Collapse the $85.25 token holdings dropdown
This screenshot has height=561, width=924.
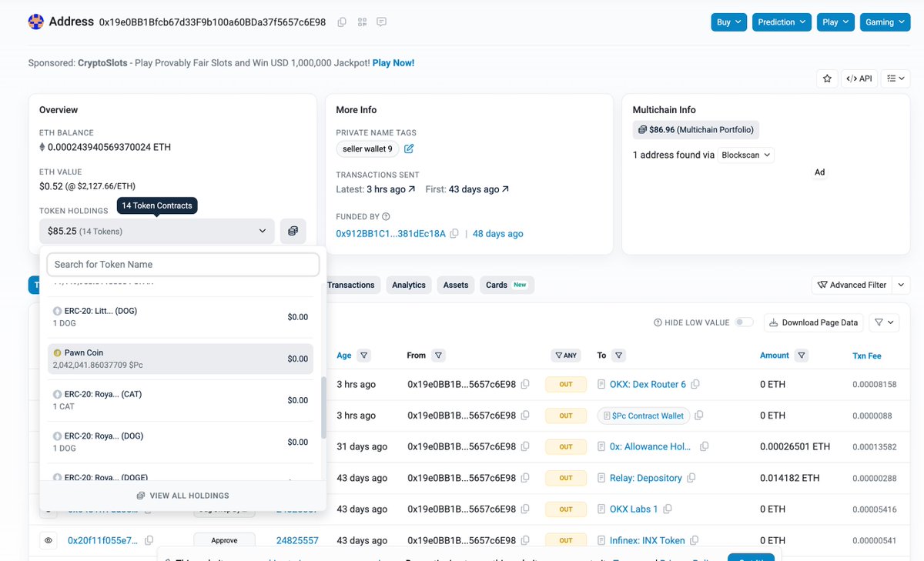157,231
